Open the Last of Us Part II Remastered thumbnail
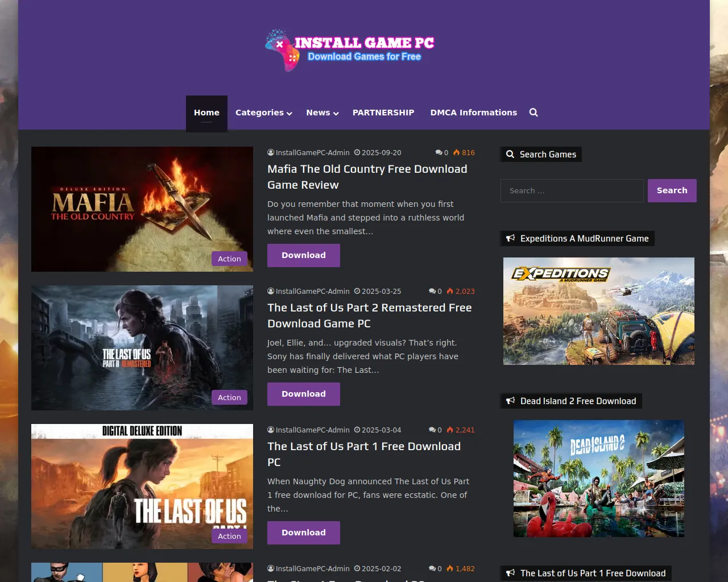The image size is (728, 582). tap(142, 348)
